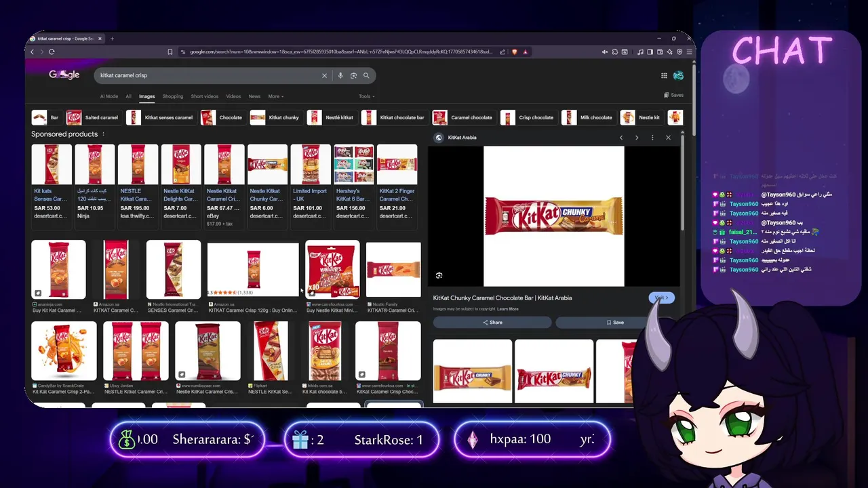Open the Google apps grid
Screen dimensions: 868x488
(x=664, y=75)
